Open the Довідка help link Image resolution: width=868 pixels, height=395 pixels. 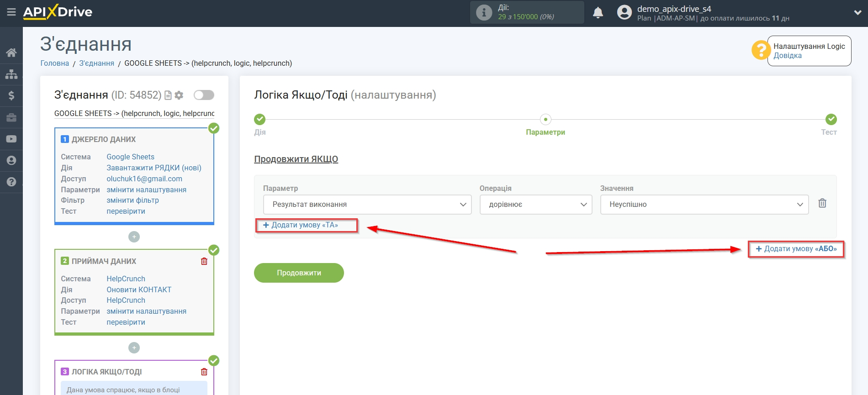coord(788,56)
